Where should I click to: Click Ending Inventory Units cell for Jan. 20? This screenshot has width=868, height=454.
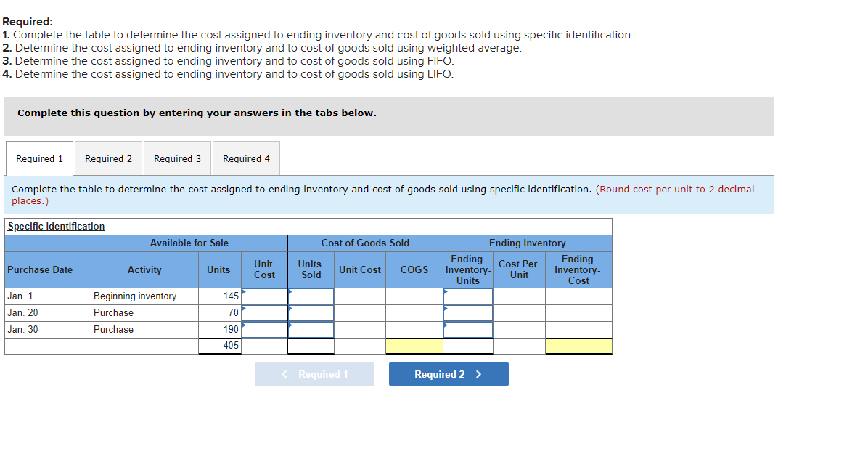(467, 312)
